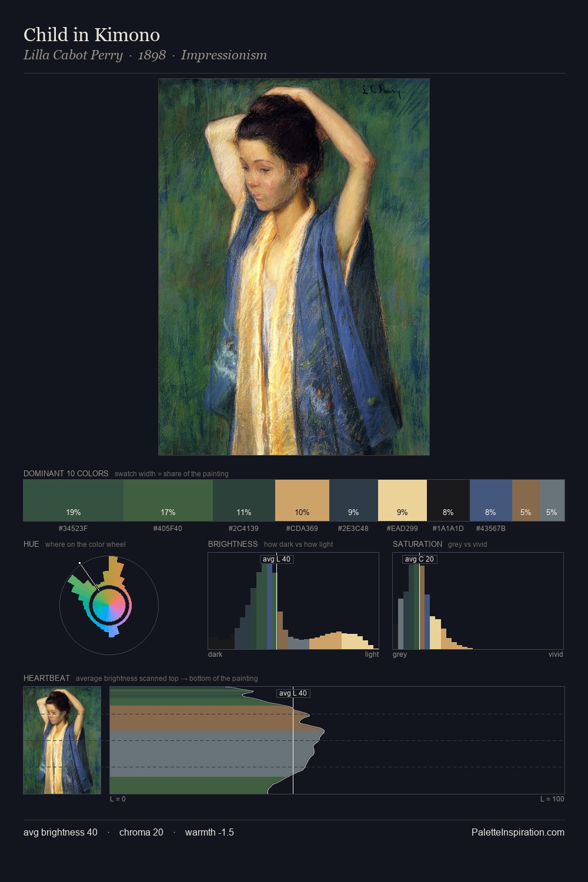Image resolution: width=588 pixels, height=882 pixels.
Task: Click the chroma 20 footer stat
Action: 141,832
